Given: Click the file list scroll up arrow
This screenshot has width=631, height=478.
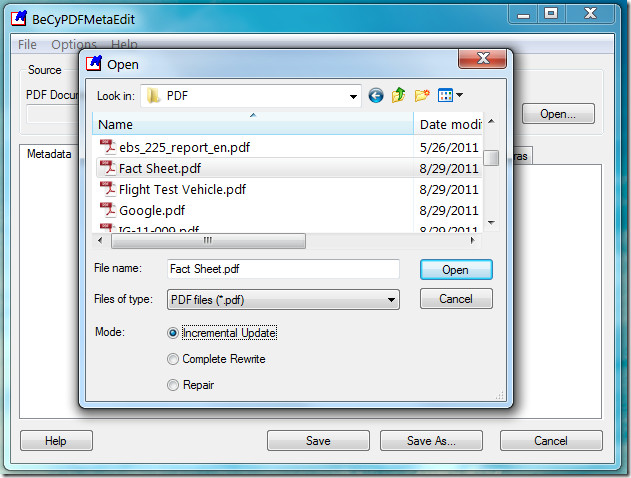Looking at the screenshot, I should (x=491, y=121).
